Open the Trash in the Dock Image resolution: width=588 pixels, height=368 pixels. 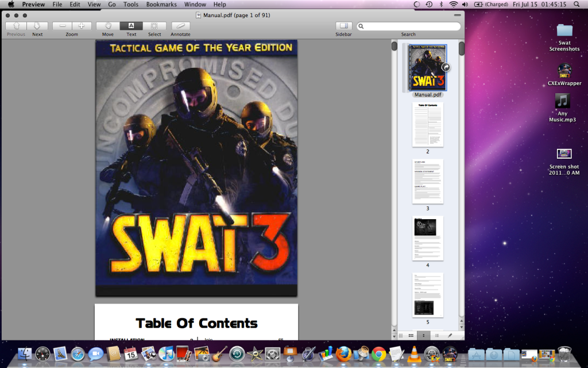[564, 354]
